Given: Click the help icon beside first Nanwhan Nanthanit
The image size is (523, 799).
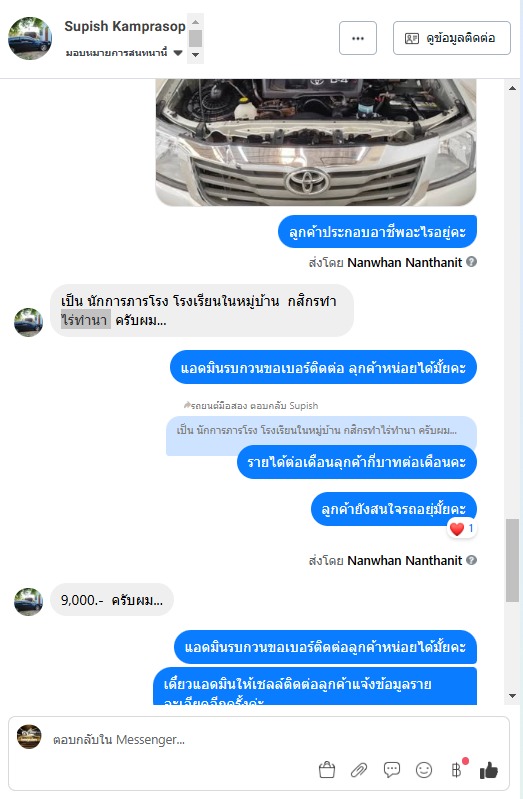Looking at the screenshot, I should (472, 262).
